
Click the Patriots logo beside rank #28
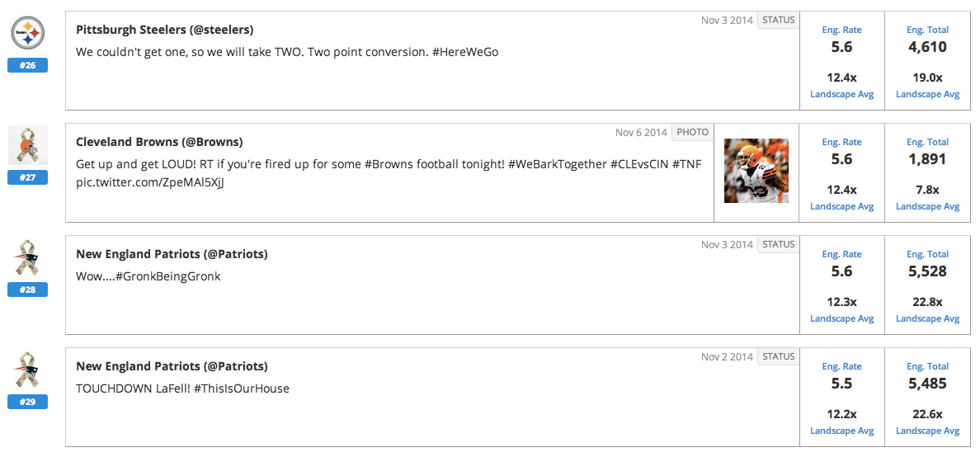(28, 258)
